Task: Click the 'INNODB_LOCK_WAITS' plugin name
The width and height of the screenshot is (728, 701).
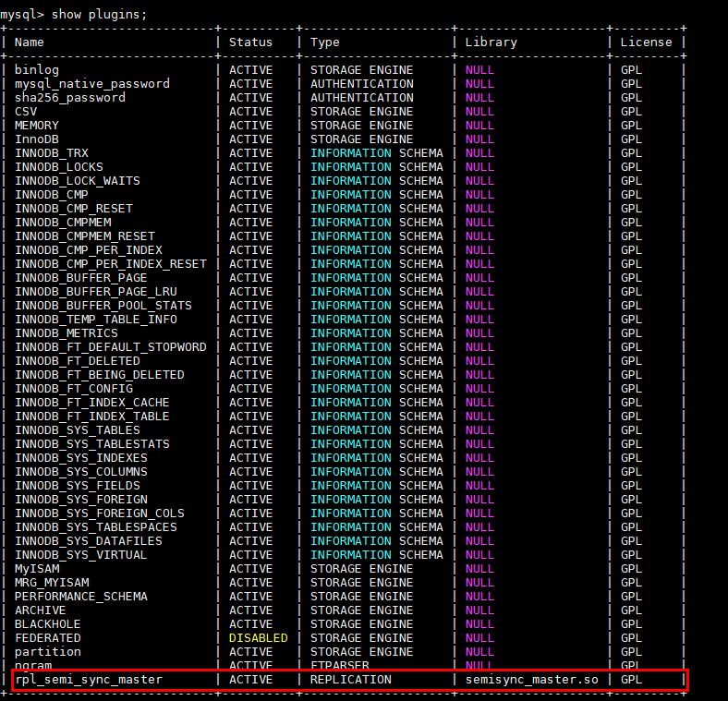Action: [77, 181]
